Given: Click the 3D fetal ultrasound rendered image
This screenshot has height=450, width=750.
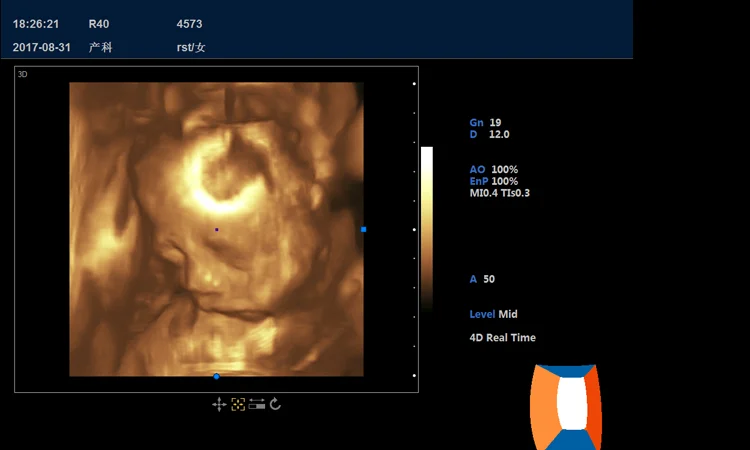Looking at the screenshot, I should pyautogui.click(x=216, y=229).
